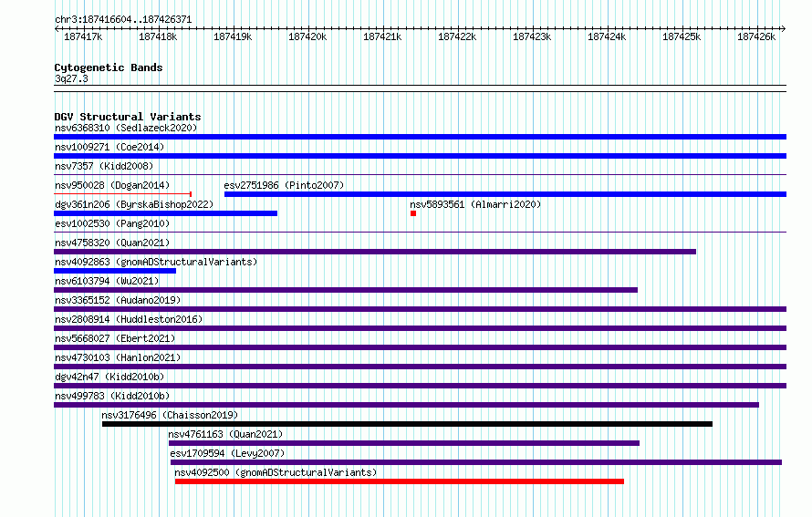Click the ruler's right end arrow
Screen dimensions: 812x517
point(784,28)
